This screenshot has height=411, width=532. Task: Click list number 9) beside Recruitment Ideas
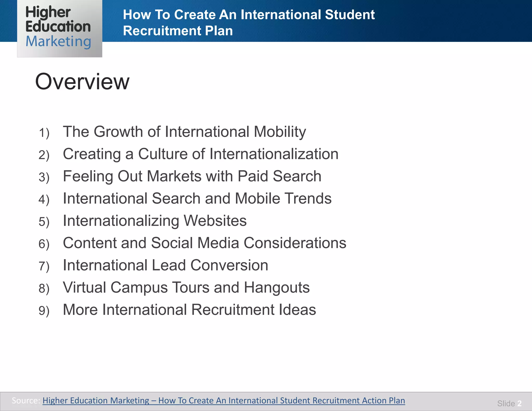(44, 311)
